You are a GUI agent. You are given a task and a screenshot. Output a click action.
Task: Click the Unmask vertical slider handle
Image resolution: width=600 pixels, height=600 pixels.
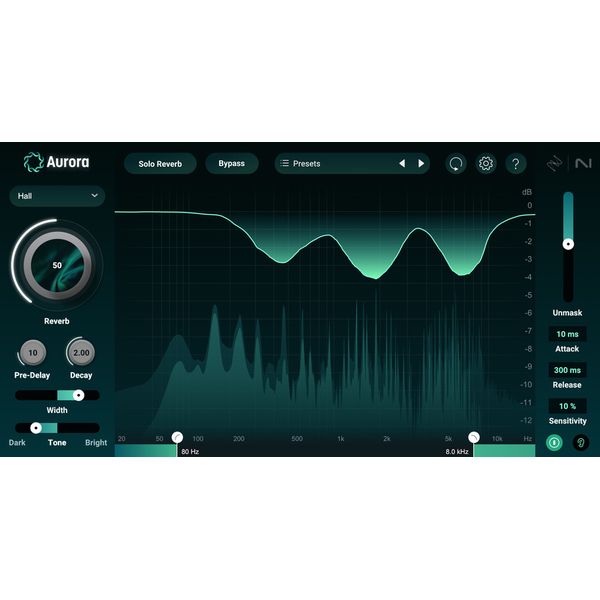pyautogui.click(x=568, y=243)
